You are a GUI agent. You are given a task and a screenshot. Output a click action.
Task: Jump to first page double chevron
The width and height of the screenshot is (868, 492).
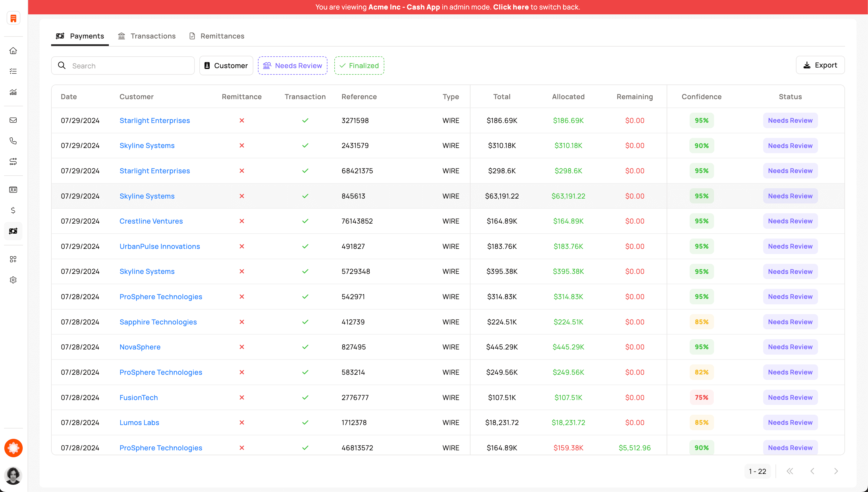click(790, 471)
